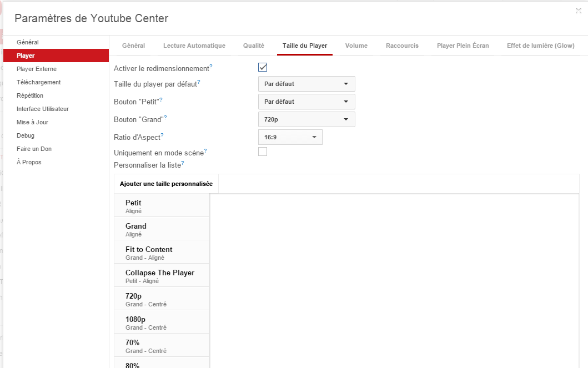The height and width of the screenshot is (368, 588).
Task: Open Ratio d'Aspect 16:9 dropdown
Action: [x=290, y=137]
